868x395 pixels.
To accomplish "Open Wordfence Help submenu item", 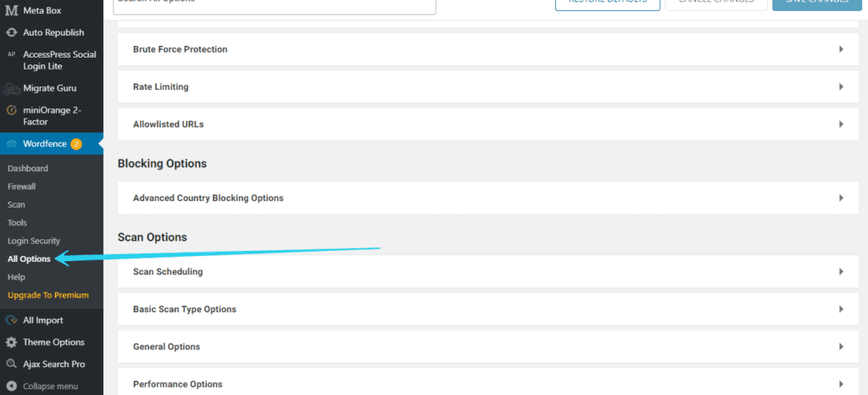I will 17,276.
